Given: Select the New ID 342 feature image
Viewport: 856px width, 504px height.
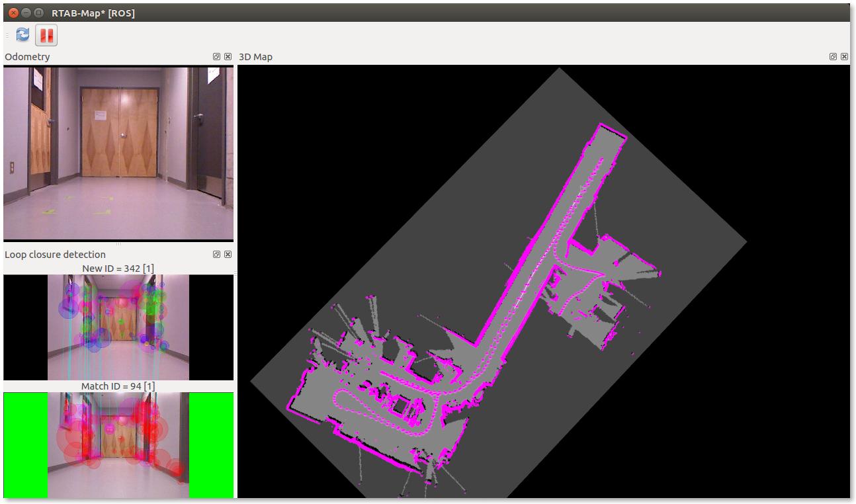Looking at the screenshot, I should coord(118,327).
